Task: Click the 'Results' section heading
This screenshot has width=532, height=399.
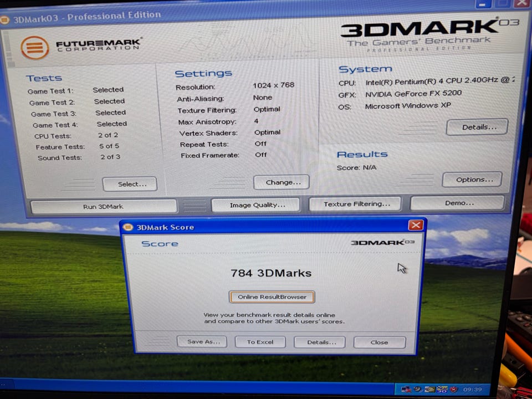Action: [x=362, y=155]
